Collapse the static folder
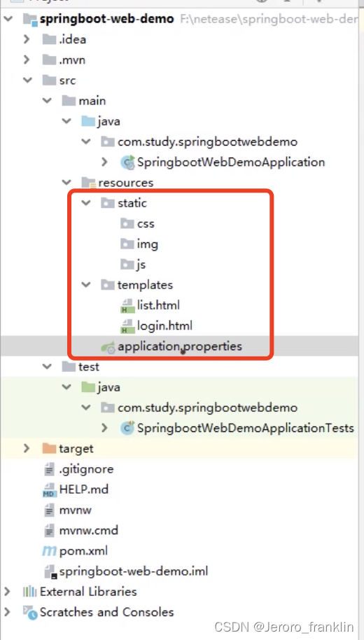 point(86,203)
